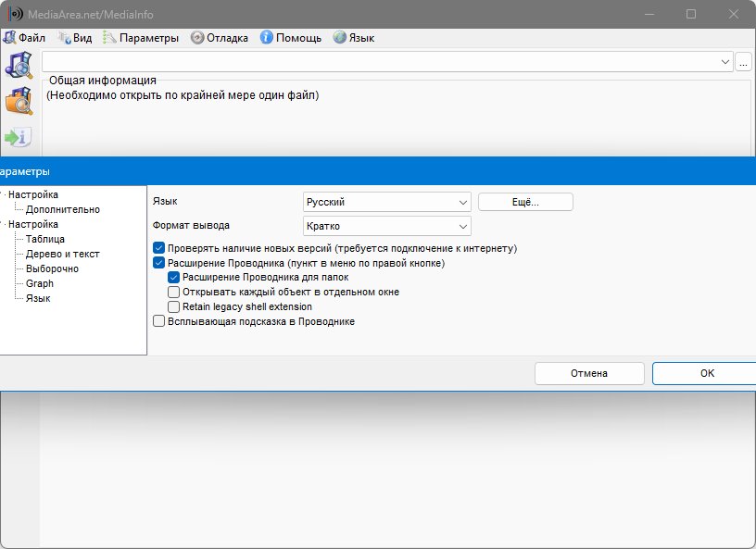Open the Язык menu in the menu bar
The height and width of the screenshot is (549, 756).
354,38
